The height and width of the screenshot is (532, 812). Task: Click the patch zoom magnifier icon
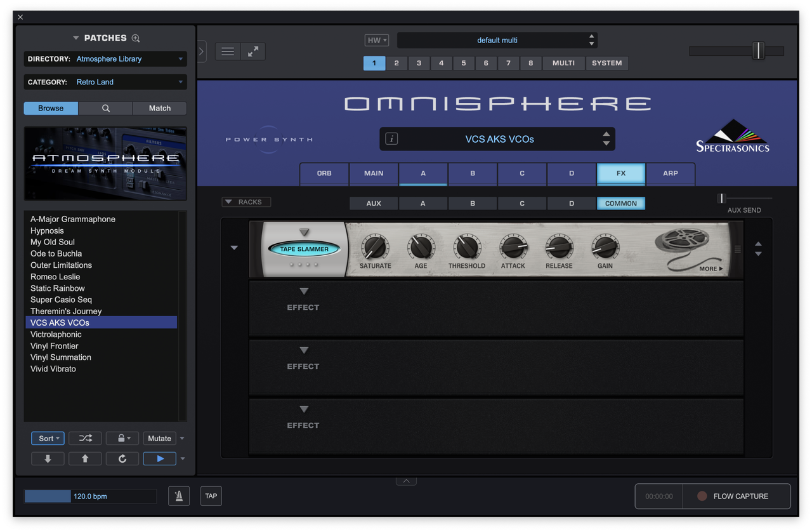tap(136, 38)
